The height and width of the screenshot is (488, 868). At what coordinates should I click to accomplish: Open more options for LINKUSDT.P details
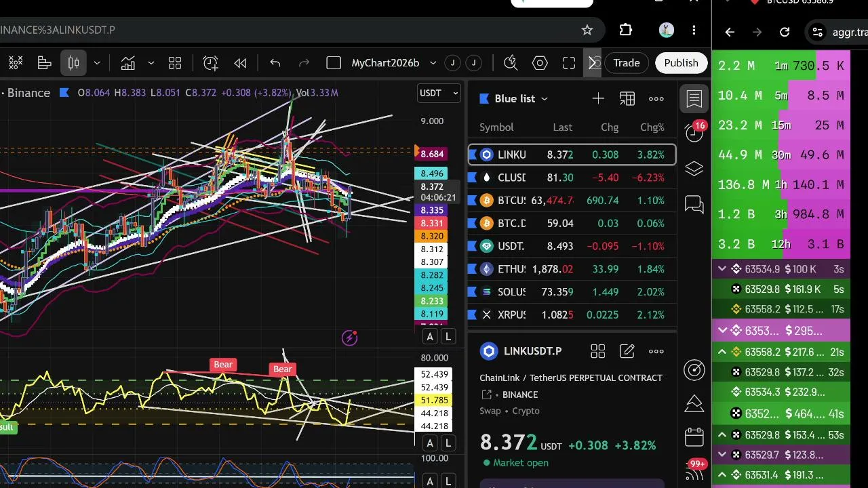[x=656, y=351]
